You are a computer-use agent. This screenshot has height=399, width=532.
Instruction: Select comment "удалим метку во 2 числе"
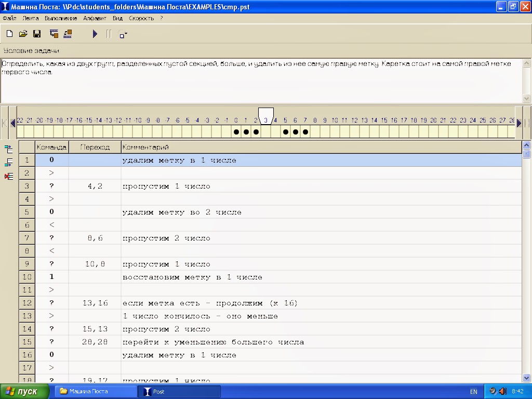[x=182, y=212]
